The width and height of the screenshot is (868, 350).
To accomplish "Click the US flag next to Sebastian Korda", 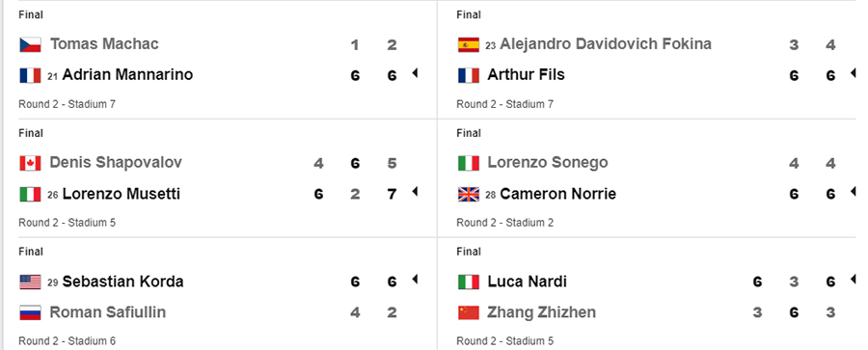I will pos(31,282).
